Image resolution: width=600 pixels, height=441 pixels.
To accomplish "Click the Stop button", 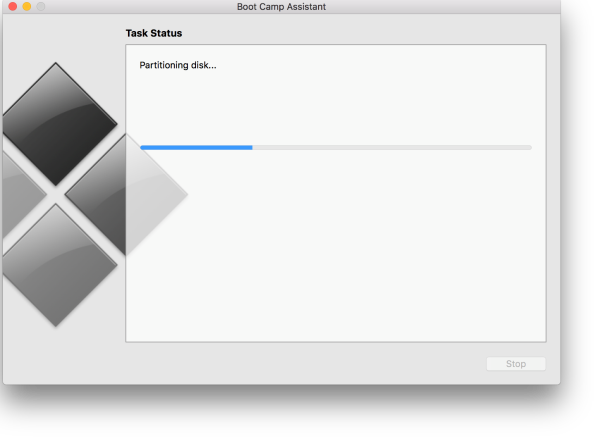I will pos(515,364).
